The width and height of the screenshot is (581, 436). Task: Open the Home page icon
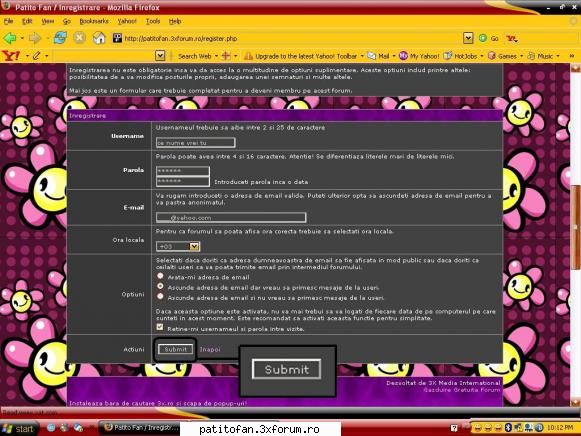point(99,38)
